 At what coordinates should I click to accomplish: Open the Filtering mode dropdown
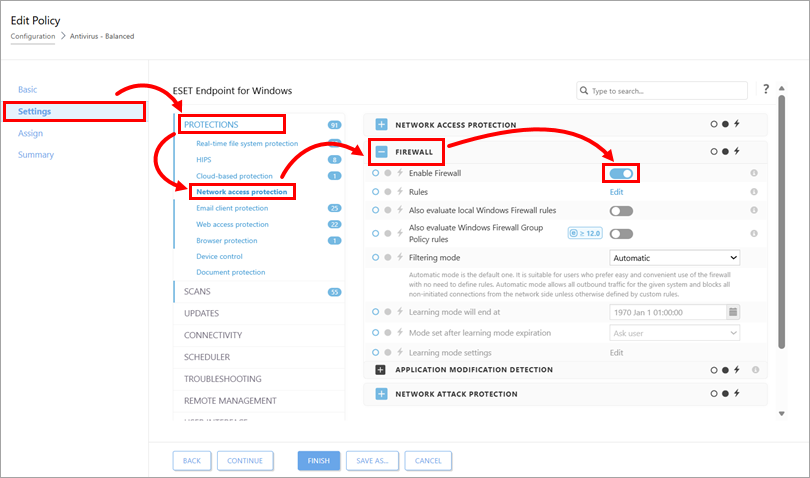[674, 257]
